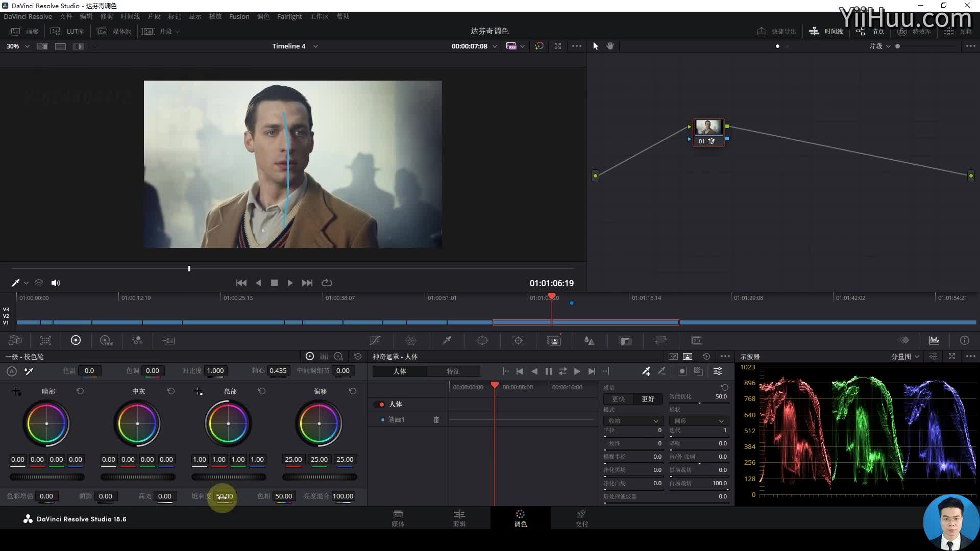Switch Magic Mask to 特征 features mode

tap(453, 371)
